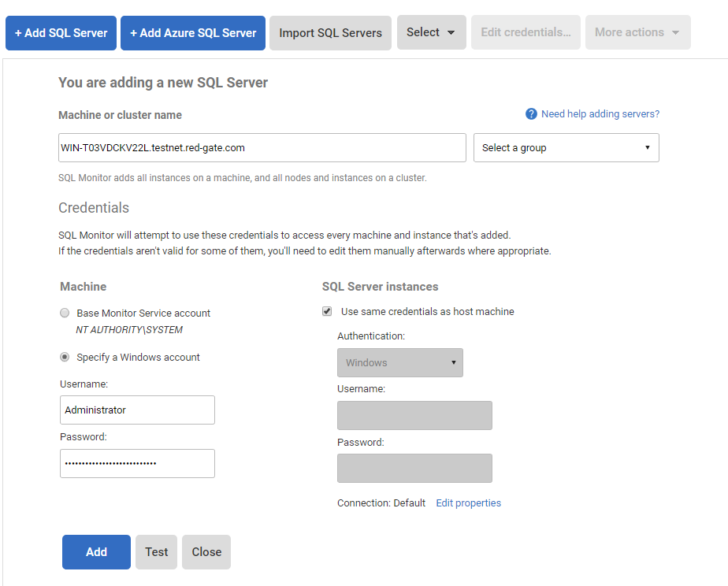The height and width of the screenshot is (586, 728).
Task: Click the blue help question mark icon
Action: [x=531, y=114]
